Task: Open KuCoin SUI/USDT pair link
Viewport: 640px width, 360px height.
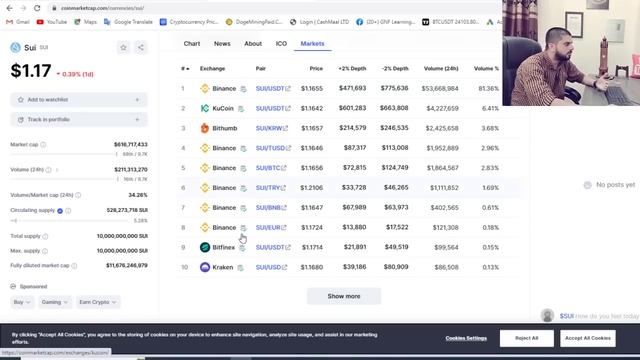Action: [273, 109]
